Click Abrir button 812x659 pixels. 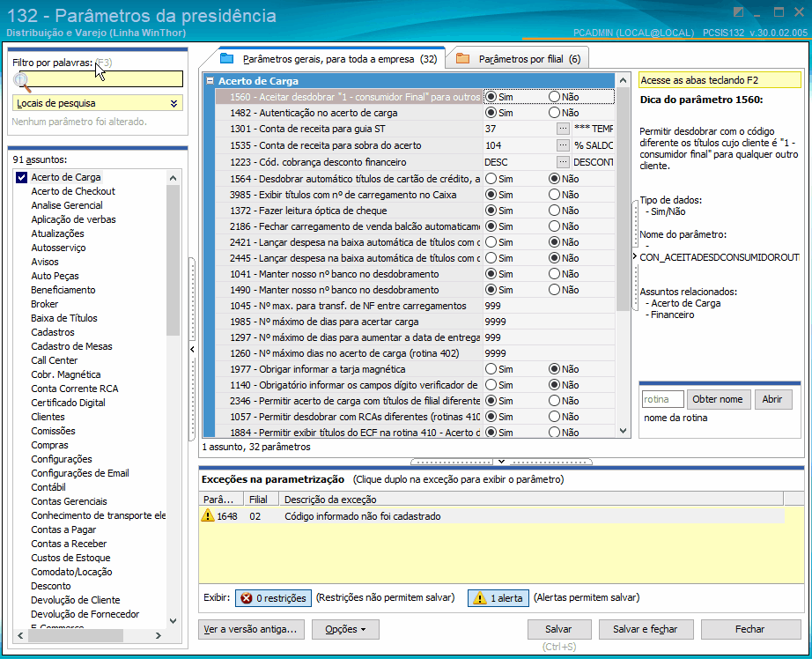coord(772,399)
